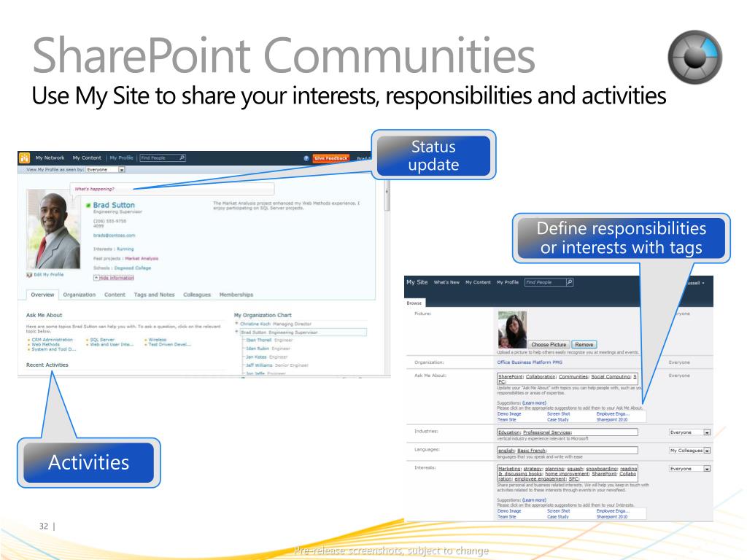Viewport: 747px width, 560px height.
Task: Switch to the Content tab
Action: (115, 295)
